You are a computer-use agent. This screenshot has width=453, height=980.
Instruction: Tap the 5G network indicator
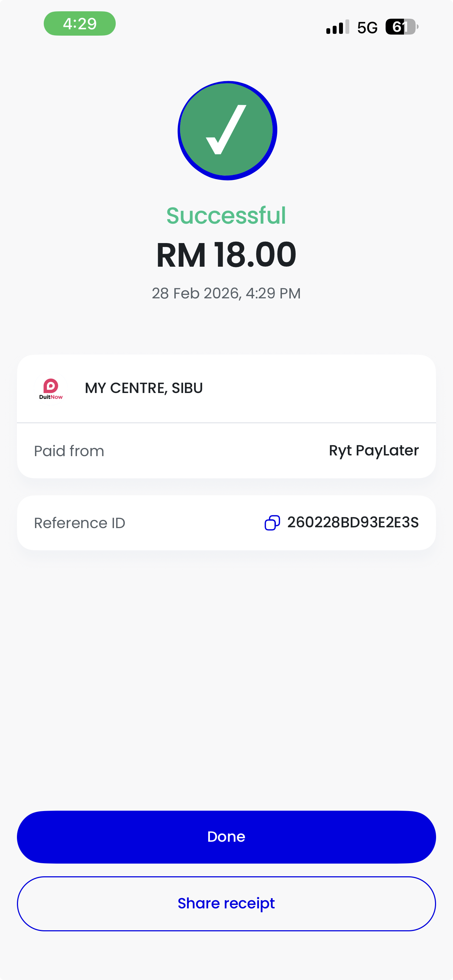tap(367, 28)
